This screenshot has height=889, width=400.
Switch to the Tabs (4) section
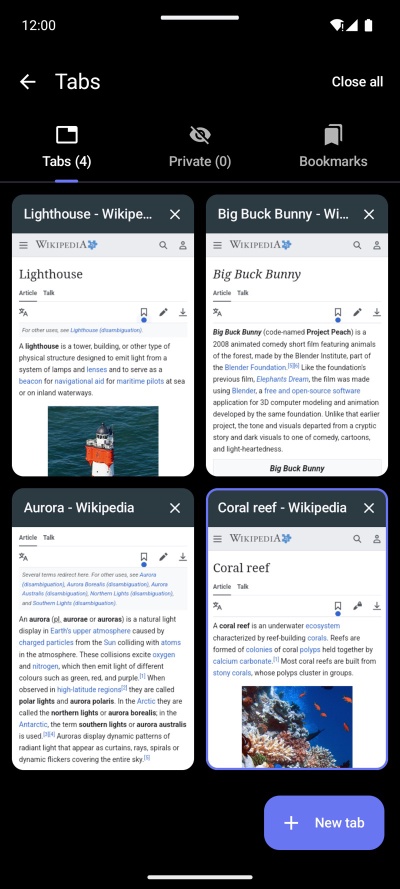[x=67, y=147]
